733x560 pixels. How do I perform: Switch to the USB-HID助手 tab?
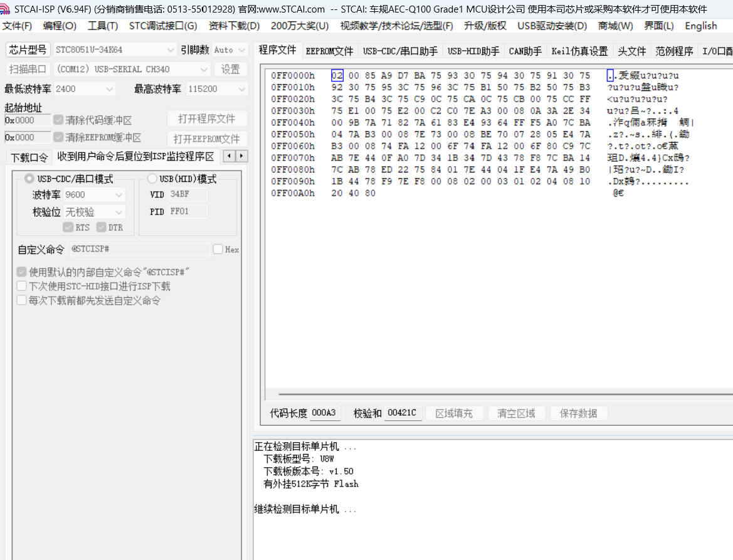473,51
